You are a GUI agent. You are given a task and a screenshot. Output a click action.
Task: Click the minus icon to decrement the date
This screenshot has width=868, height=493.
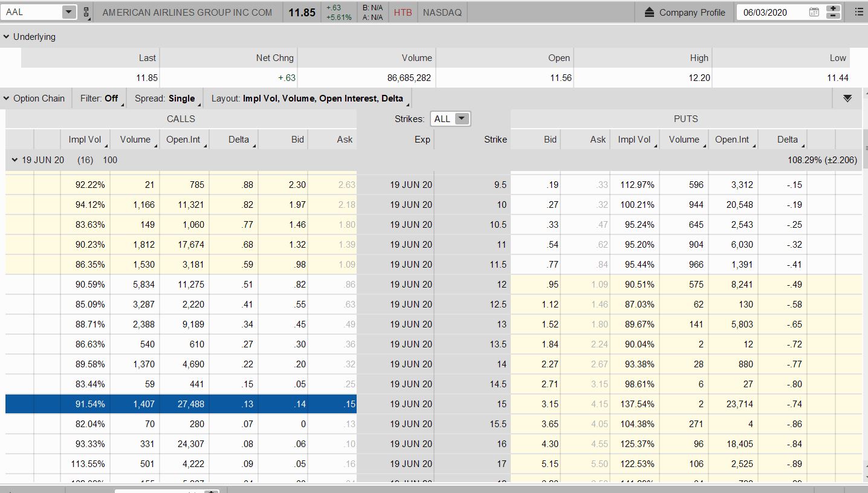pyautogui.click(x=833, y=16)
